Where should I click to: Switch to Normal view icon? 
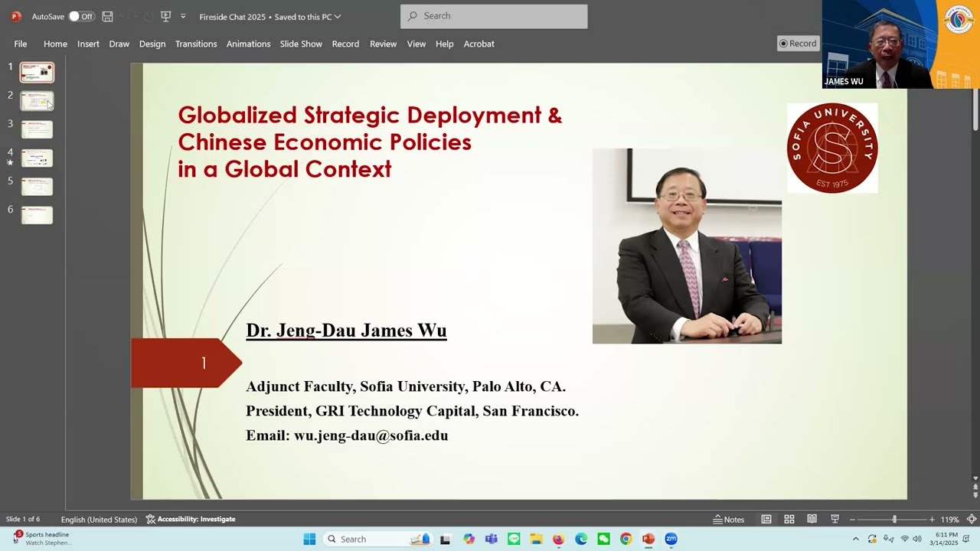[766, 519]
